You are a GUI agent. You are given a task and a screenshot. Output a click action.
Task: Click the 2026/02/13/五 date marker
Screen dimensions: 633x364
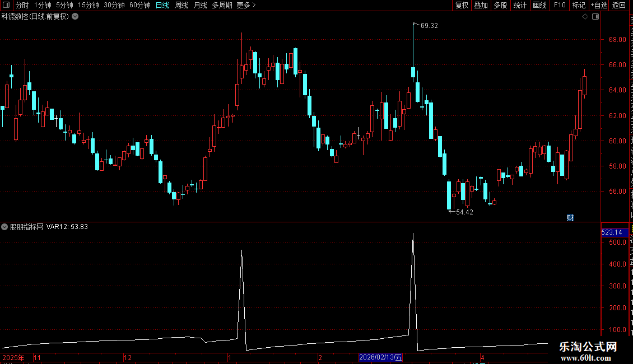pos(380,357)
